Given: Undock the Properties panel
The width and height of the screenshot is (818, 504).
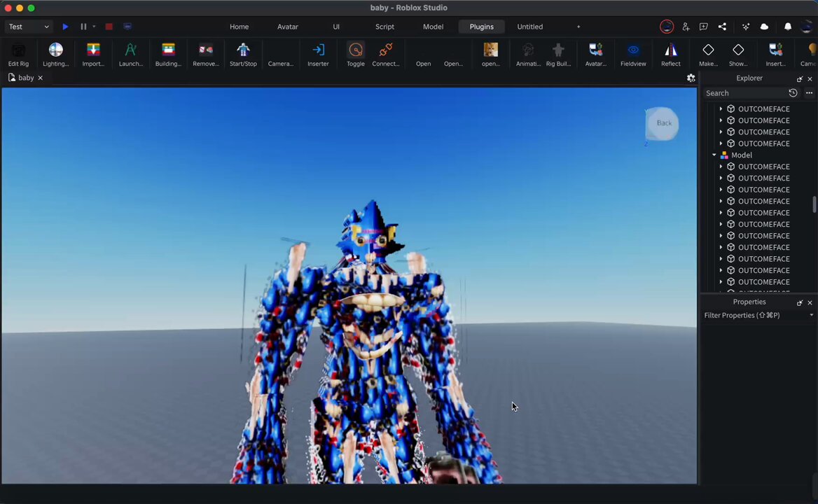Looking at the screenshot, I should coord(800,302).
